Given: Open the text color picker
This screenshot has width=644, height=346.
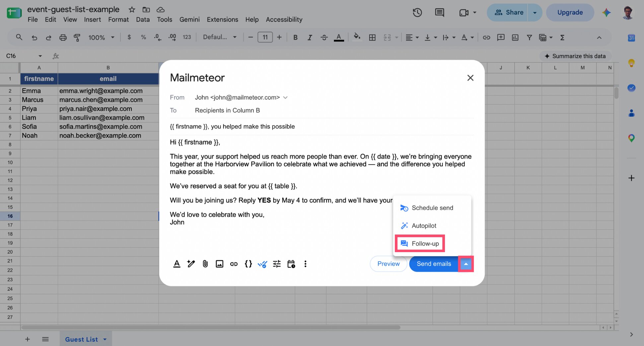Looking at the screenshot, I should (339, 37).
